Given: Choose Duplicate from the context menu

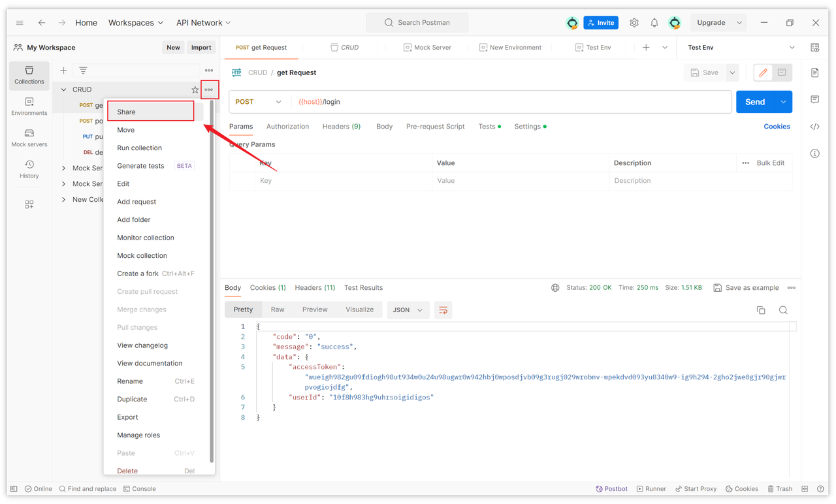Looking at the screenshot, I should pyautogui.click(x=156, y=399).
